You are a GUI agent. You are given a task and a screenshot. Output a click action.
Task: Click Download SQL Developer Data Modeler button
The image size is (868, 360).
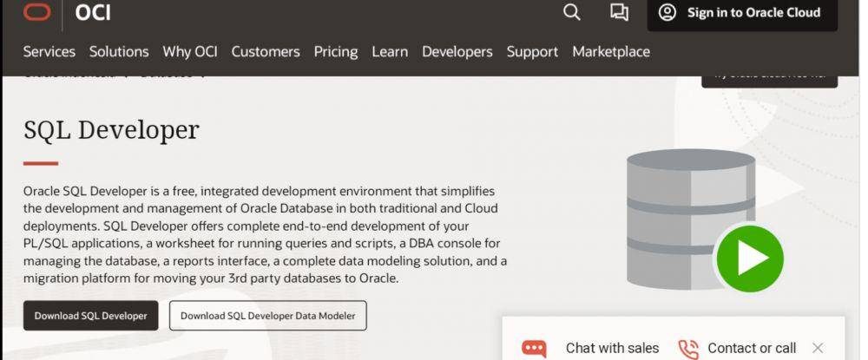pos(268,316)
